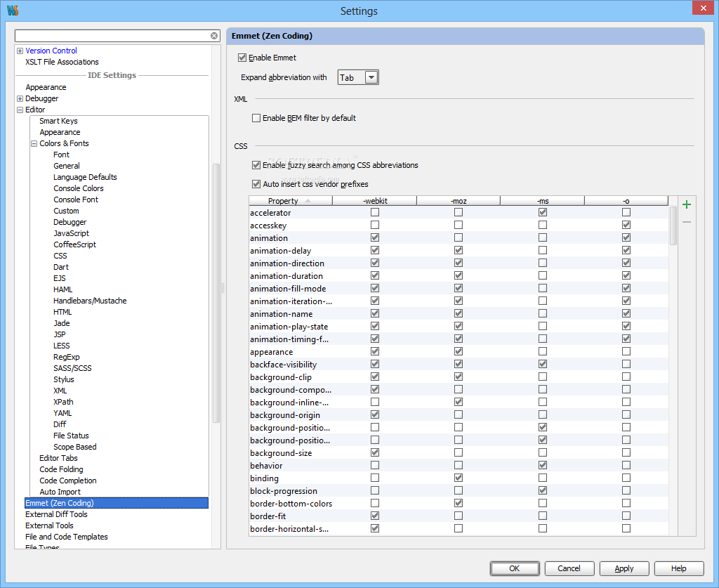
Task: Select XSLT File Associations
Action: pyautogui.click(x=62, y=62)
